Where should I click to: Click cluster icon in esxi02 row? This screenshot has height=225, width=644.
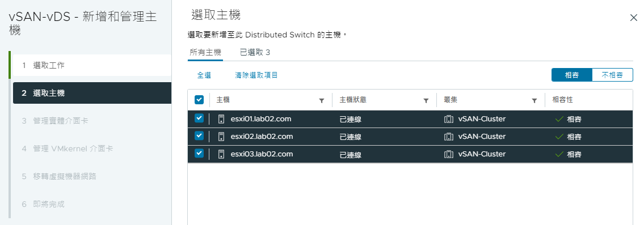click(448, 137)
